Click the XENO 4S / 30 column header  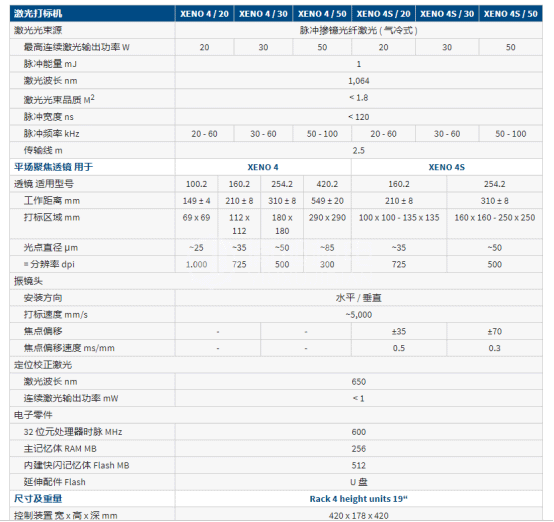click(x=447, y=14)
